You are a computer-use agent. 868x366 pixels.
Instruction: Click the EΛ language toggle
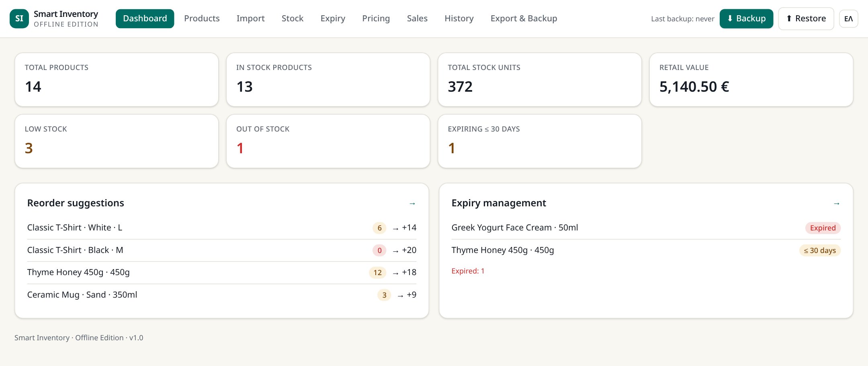(849, 19)
